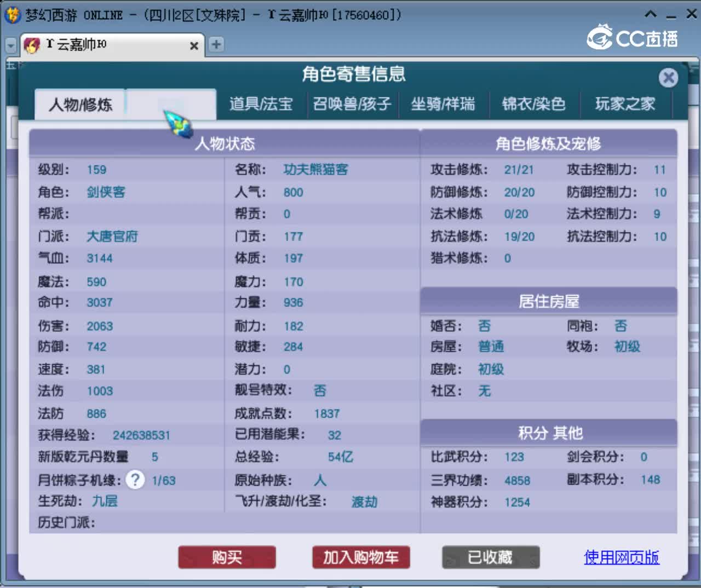Click the 副本积分 value 148
Screen dimensions: 701x588
[x=651, y=480]
